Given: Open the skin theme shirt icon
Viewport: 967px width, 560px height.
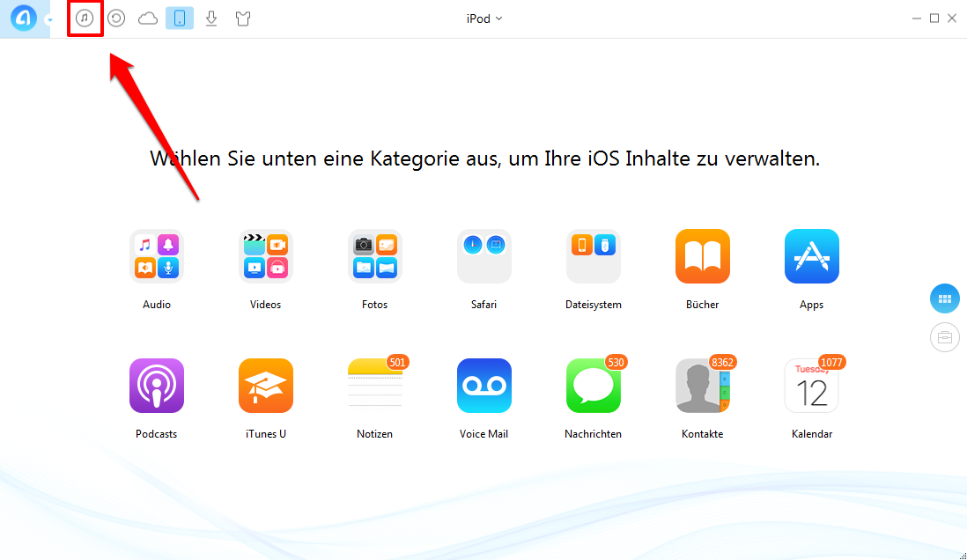Looking at the screenshot, I should pyautogui.click(x=243, y=18).
